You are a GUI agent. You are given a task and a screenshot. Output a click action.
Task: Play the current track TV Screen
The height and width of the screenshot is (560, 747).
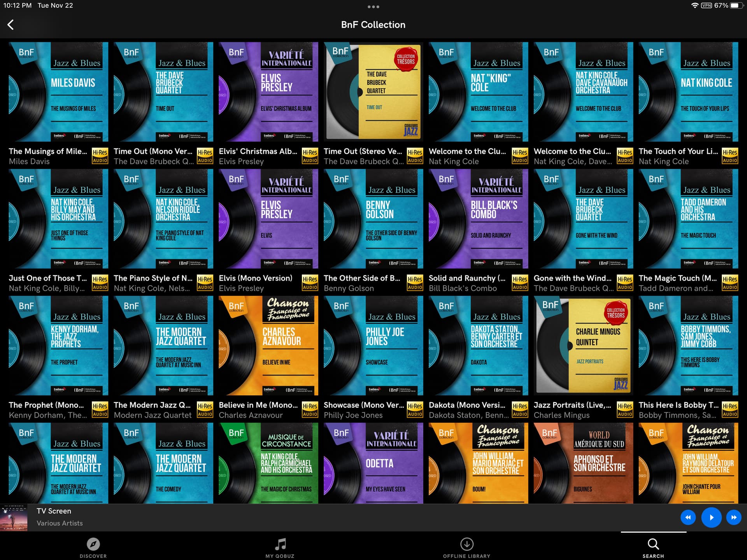711,517
